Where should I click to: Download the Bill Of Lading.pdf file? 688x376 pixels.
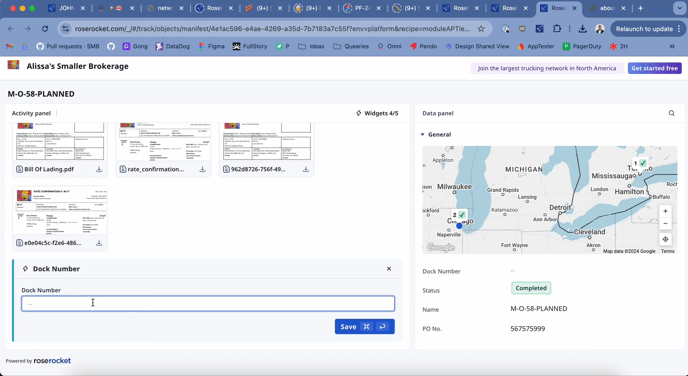99,169
